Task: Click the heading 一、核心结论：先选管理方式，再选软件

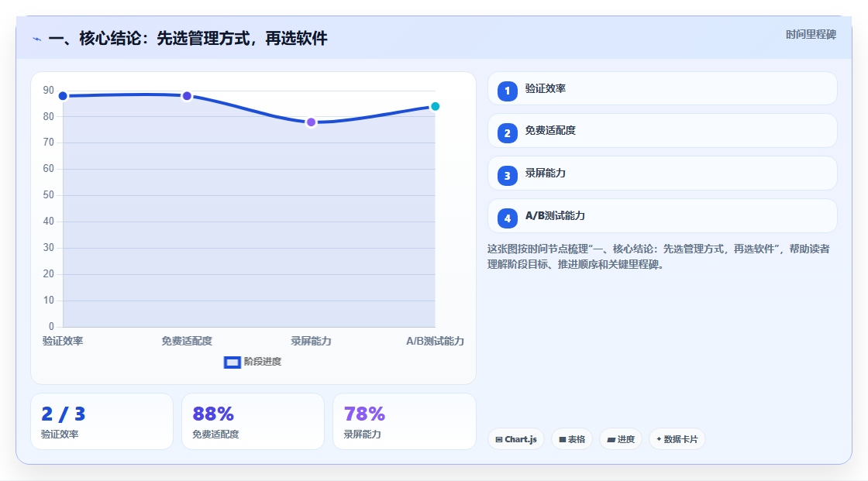Action: [x=188, y=38]
